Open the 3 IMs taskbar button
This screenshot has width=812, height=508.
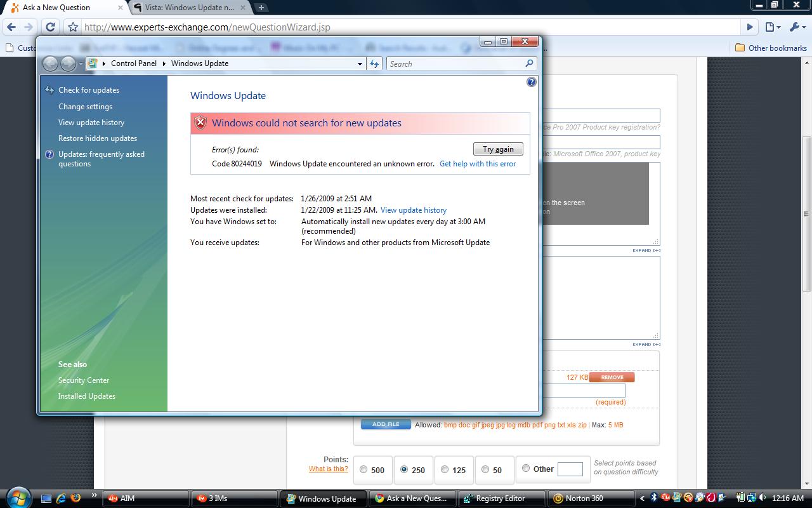(234, 498)
